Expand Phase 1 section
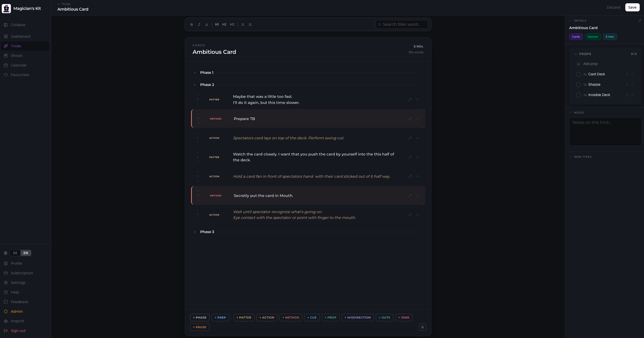The height and width of the screenshot is (338, 644). (x=195, y=73)
